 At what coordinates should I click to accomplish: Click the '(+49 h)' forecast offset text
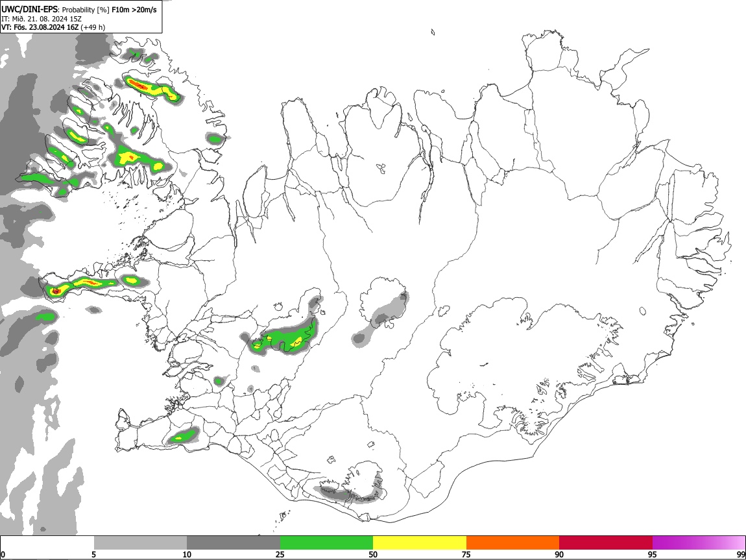coord(93,27)
